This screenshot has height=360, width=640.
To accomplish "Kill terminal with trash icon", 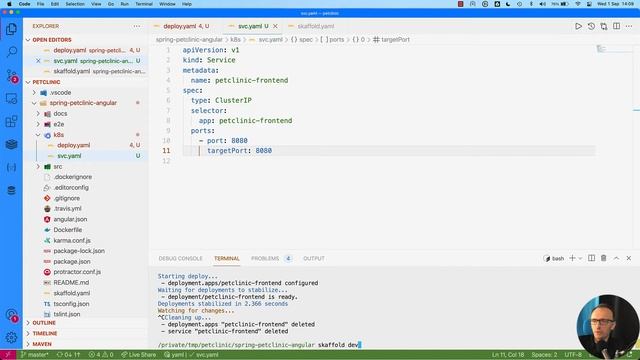I will pos(604,258).
